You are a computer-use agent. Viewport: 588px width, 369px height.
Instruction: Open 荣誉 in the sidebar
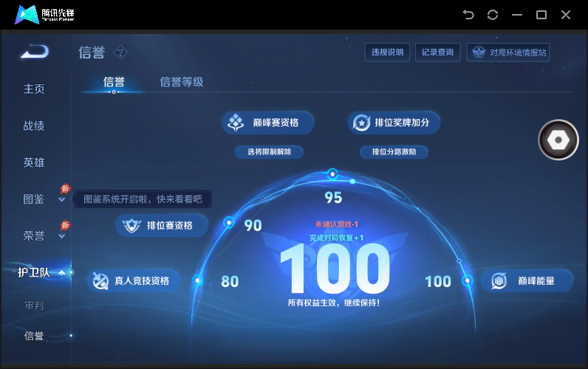point(34,236)
